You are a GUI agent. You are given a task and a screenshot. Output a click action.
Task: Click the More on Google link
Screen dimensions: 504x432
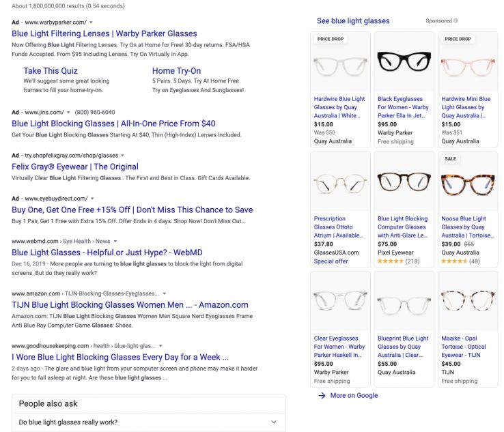point(354,395)
